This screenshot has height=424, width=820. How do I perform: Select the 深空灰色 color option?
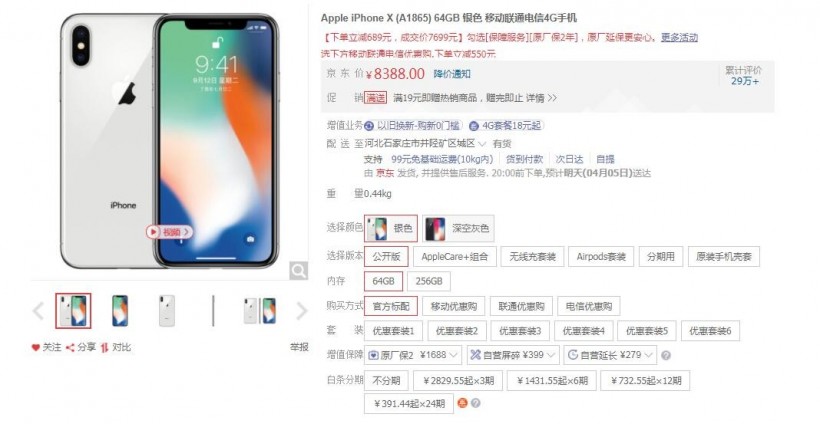click(459, 228)
